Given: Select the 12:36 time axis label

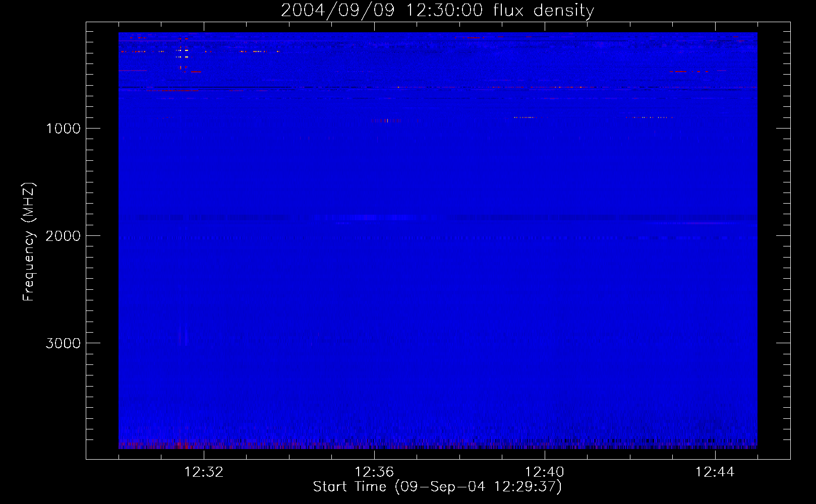Looking at the screenshot, I should (374, 472).
